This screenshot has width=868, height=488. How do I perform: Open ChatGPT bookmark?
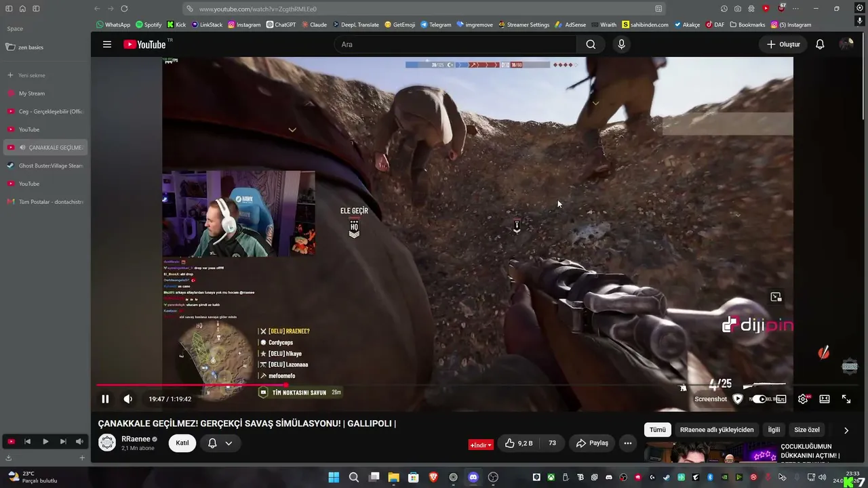pos(281,25)
